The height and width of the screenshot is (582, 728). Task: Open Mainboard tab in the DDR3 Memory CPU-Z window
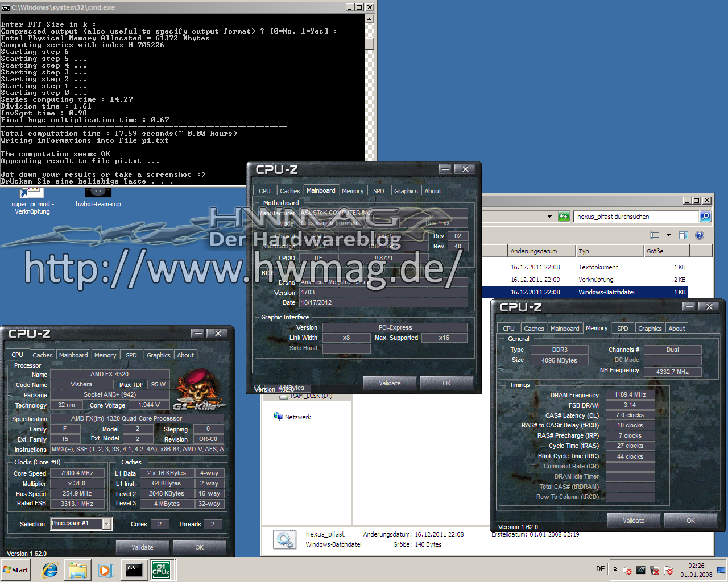pyautogui.click(x=565, y=329)
